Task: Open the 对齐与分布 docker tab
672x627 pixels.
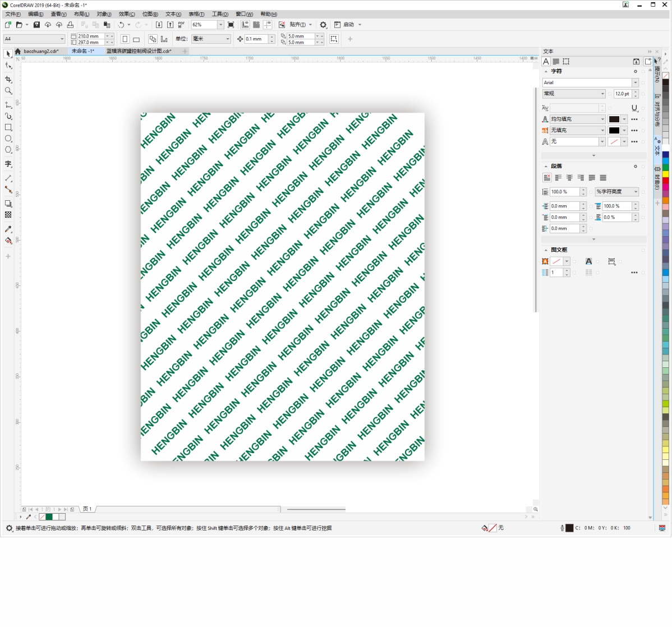Action: click(x=657, y=110)
